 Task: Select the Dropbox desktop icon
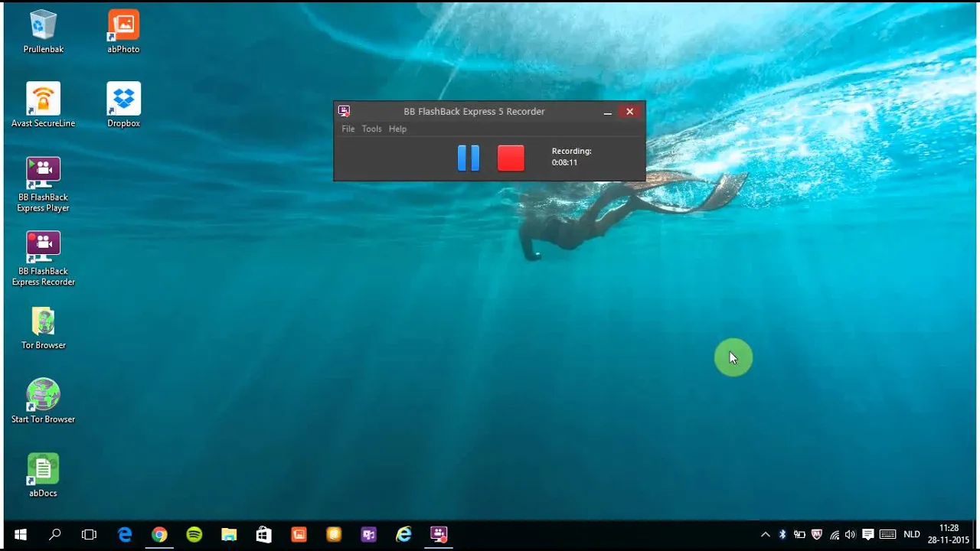123,105
